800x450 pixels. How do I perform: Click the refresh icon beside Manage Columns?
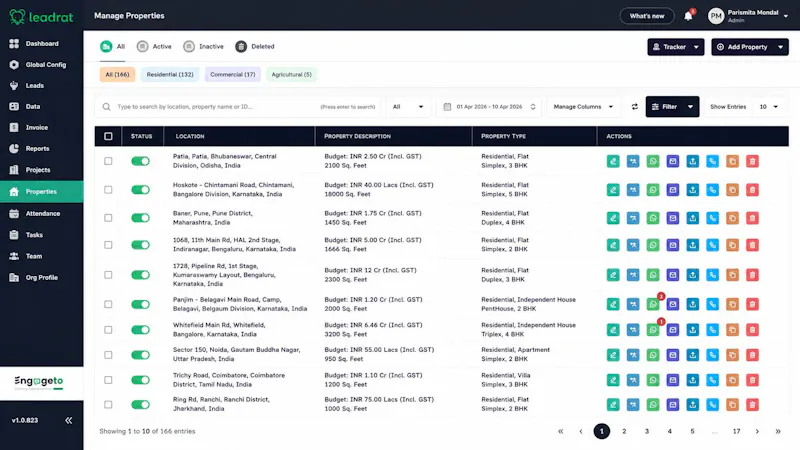pyautogui.click(x=634, y=107)
